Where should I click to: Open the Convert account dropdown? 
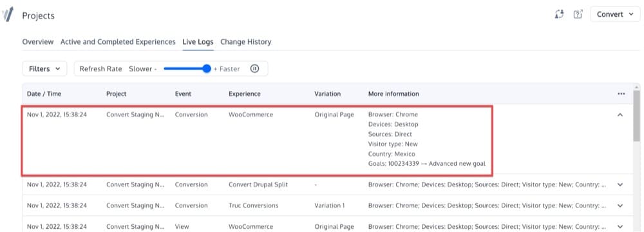pyautogui.click(x=615, y=14)
